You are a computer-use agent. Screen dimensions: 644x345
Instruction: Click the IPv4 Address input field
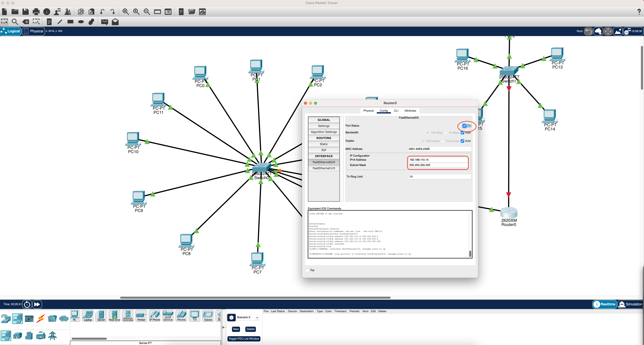[x=438, y=160]
